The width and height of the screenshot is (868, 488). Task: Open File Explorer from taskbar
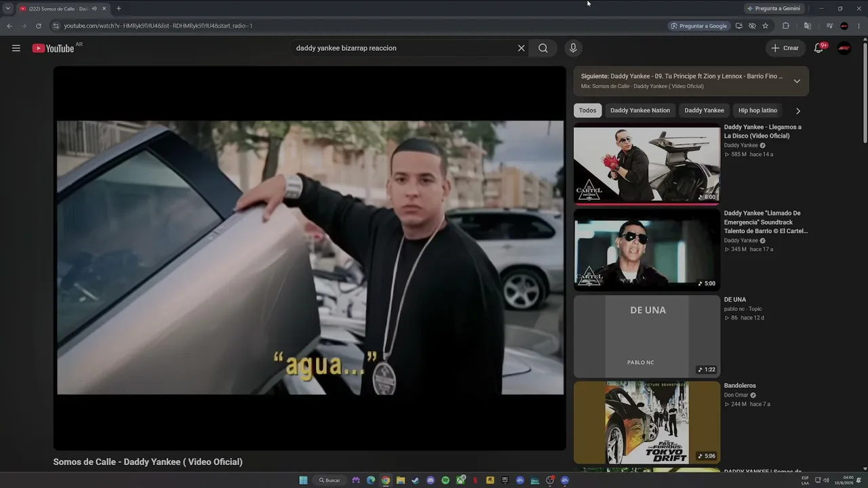pos(401,481)
